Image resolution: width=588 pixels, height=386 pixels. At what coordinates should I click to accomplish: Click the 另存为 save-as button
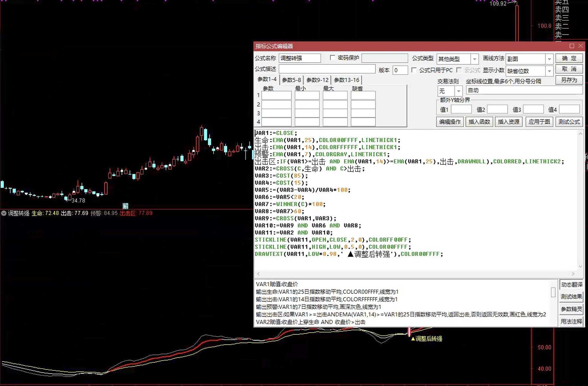pyautogui.click(x=569, y=80)
